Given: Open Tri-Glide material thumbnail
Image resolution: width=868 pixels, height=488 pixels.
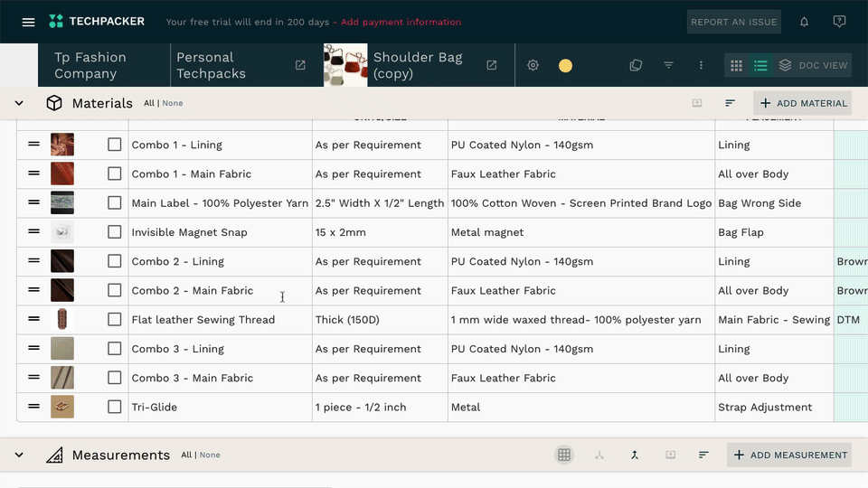Looking at the screenshot, I should tap(62, 407).
